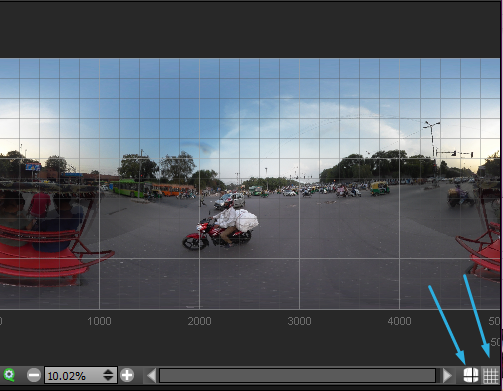
Task: Click the left horizontal scroll arrow
Action: (x=151, y=376)
